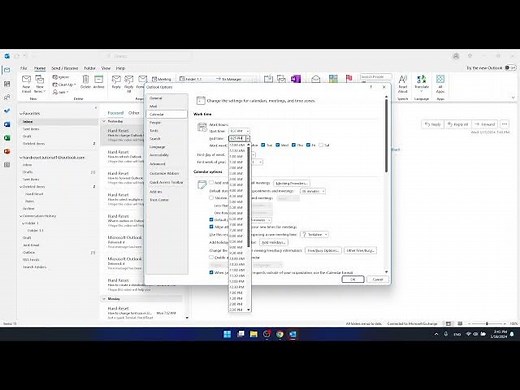
Task: Open Windows Start menu on taskbar
Action: click(227, 334)
